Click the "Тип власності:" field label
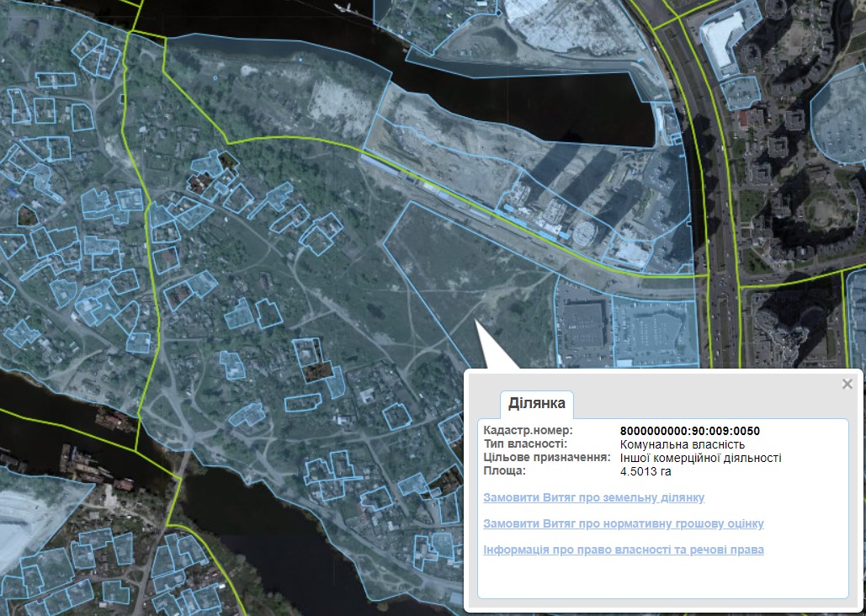The width and height of the screenshot is (866, 616). [525, 444]
